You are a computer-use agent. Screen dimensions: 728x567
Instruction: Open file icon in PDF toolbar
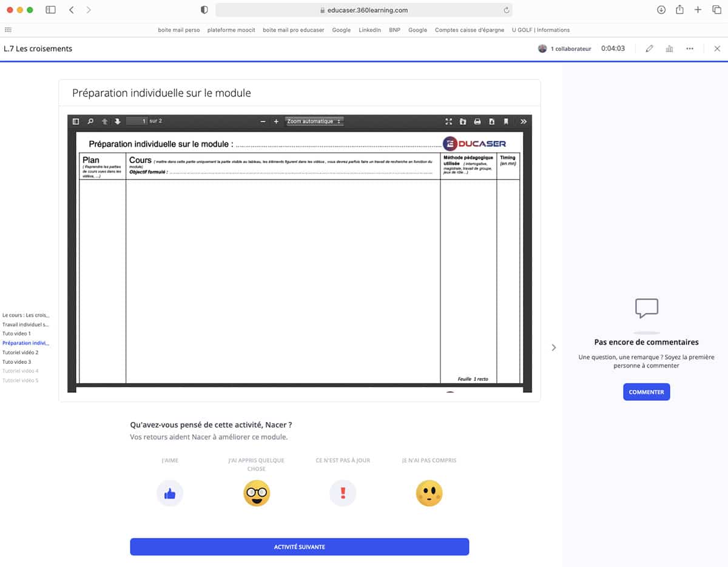[x=463, y=121]
